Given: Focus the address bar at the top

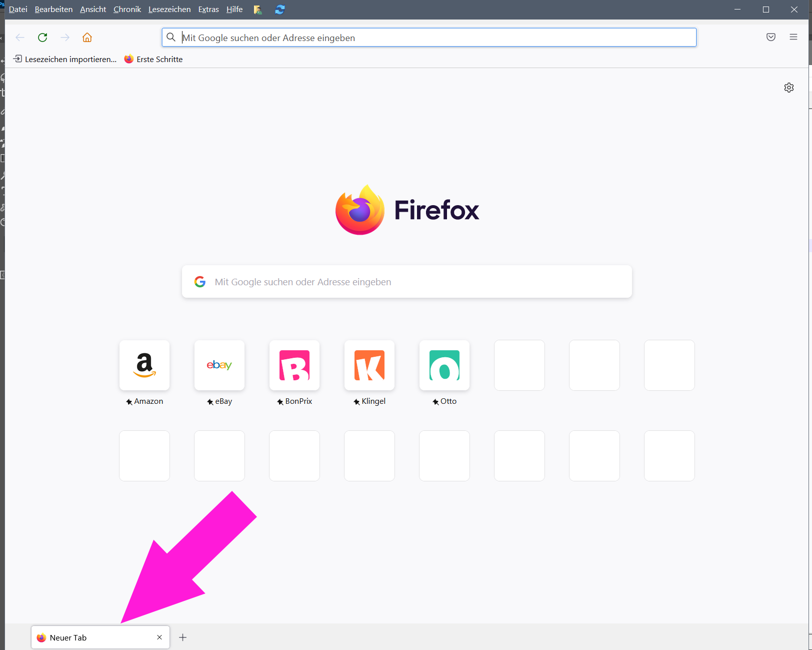Looking at the screenshot, I should click(x=429, y=38).
